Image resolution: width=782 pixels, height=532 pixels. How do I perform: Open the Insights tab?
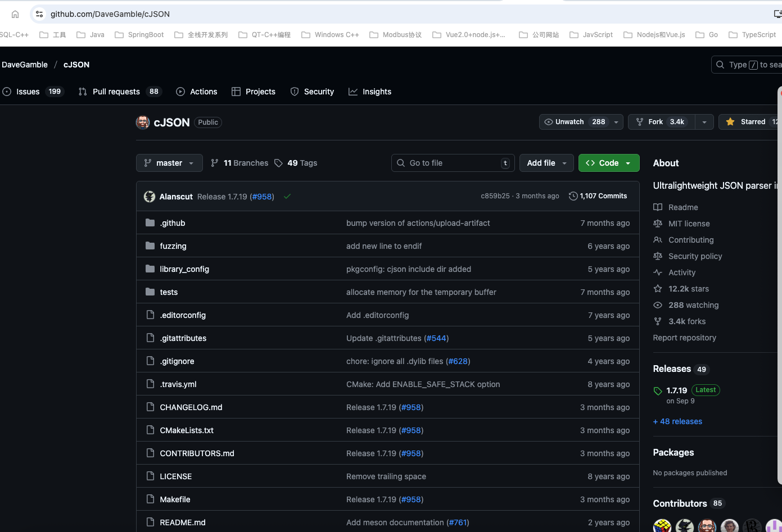click(370, 92)
